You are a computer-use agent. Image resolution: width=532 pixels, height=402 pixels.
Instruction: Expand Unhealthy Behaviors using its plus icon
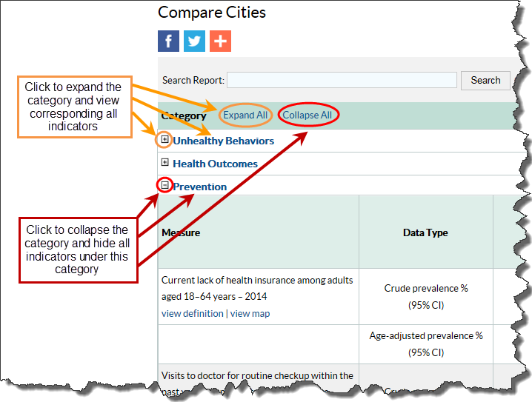pyautogui.click(x=164, y=140)
